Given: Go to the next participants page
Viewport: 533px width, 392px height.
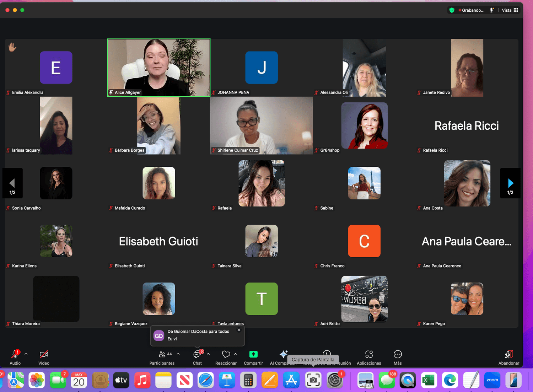Looking at the screenshot, I should click(x=510, y=183).
